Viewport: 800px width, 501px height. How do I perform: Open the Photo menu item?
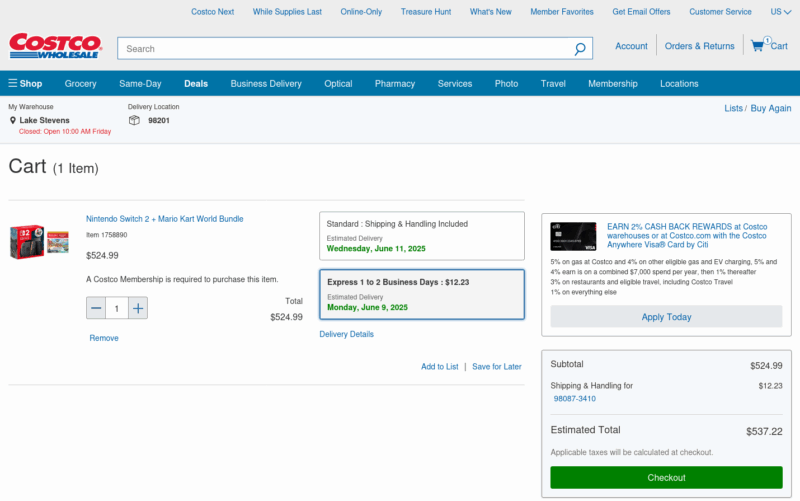pos(506,84)
